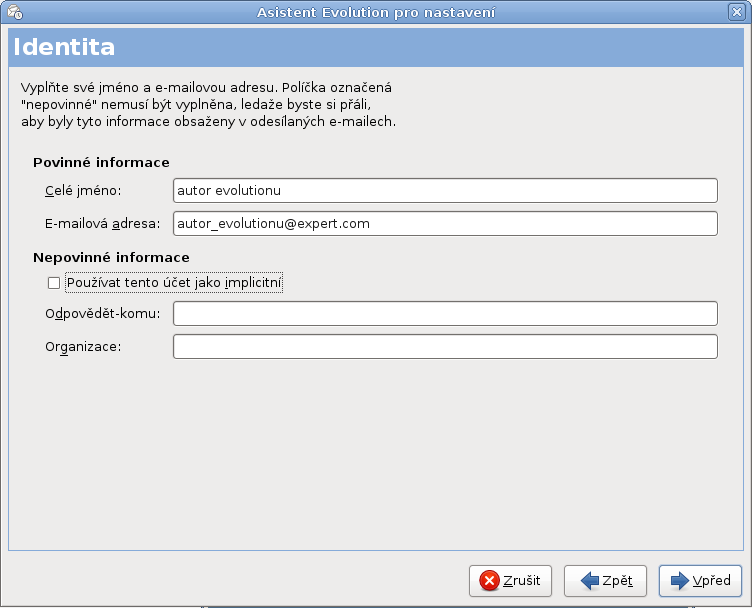This screenshot has width=752, height=608.
Task: Close the Asistent Evolution window
Action: [x=737, y=12]
